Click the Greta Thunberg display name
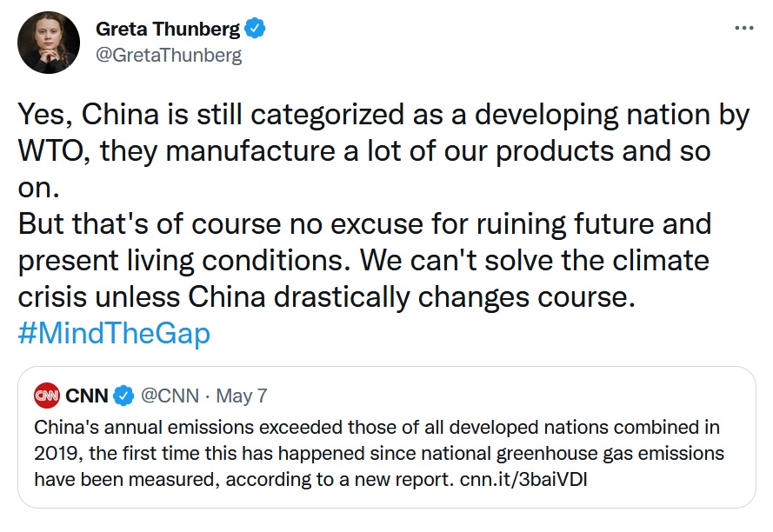Image resolution: width=773 pixels, height=532 pixels. [x=168, y=29]
